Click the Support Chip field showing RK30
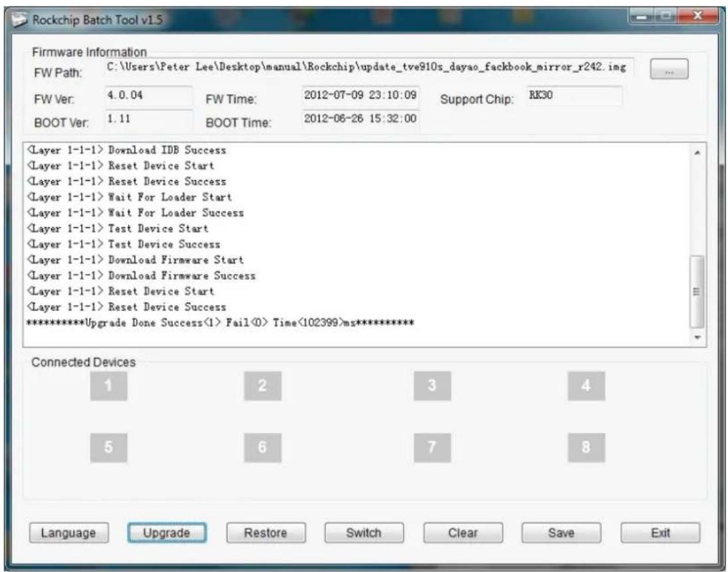 [x=574, y=96]
